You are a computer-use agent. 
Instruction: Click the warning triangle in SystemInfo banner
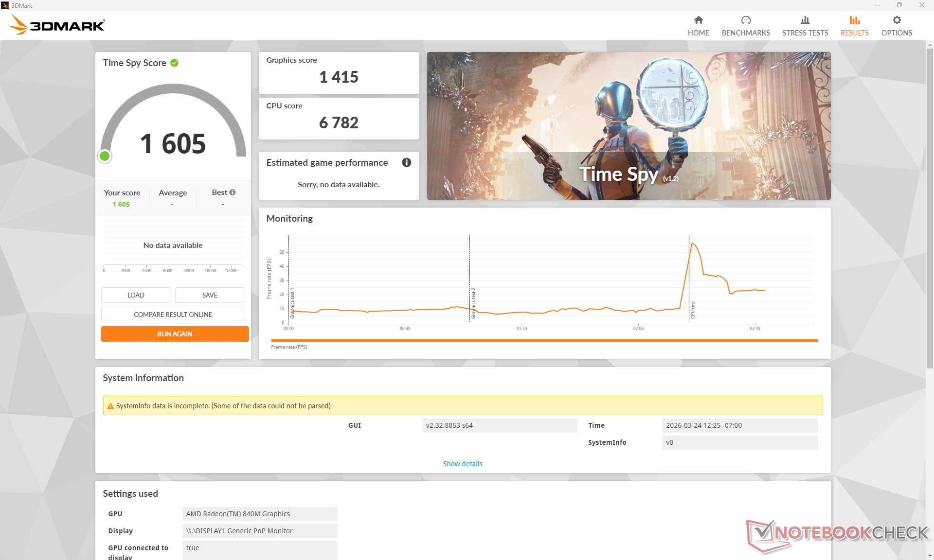110,406
